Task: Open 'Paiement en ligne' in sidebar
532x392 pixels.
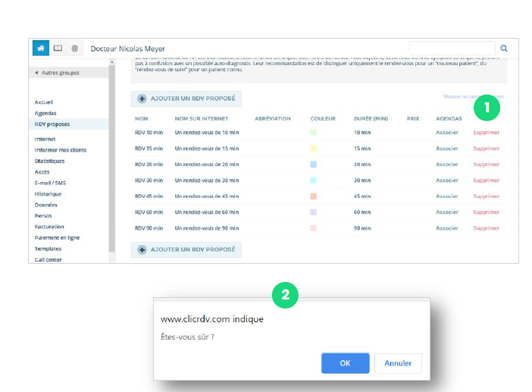Action: click(57, 237)
